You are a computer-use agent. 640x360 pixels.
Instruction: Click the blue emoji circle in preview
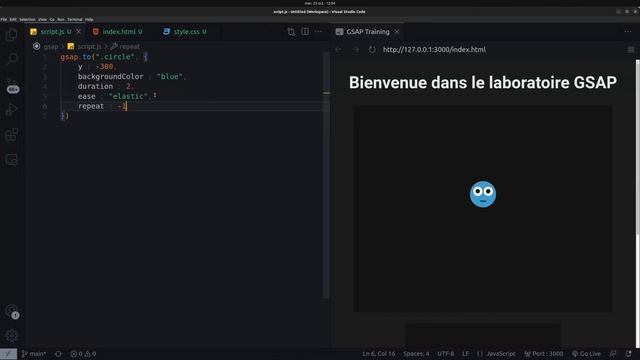click(483, 194)
